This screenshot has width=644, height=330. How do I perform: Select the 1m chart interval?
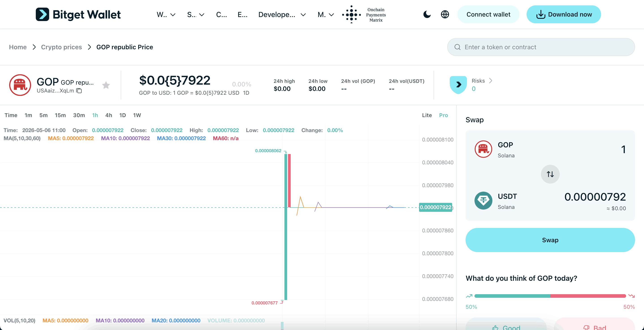pos(28,115)
